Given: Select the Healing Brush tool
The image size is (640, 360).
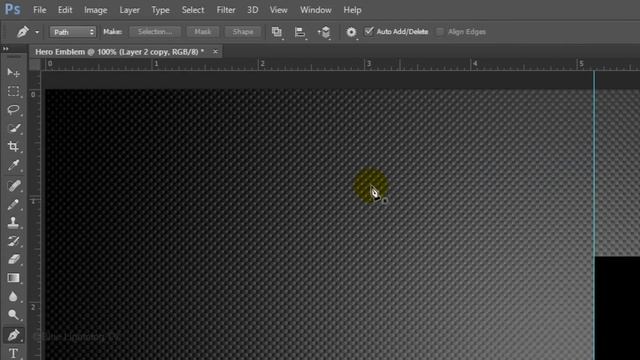Looking at the screenshot, I should click(13, 186).
